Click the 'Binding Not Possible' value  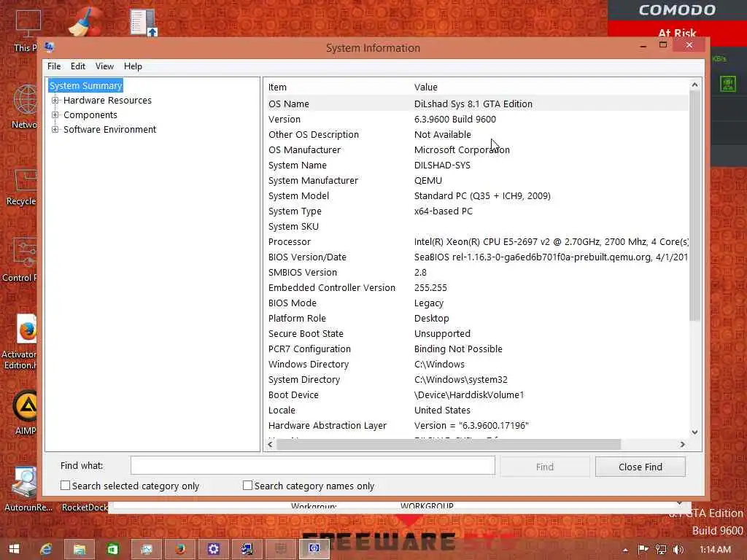pyautogui.click(x=458, y=349)
